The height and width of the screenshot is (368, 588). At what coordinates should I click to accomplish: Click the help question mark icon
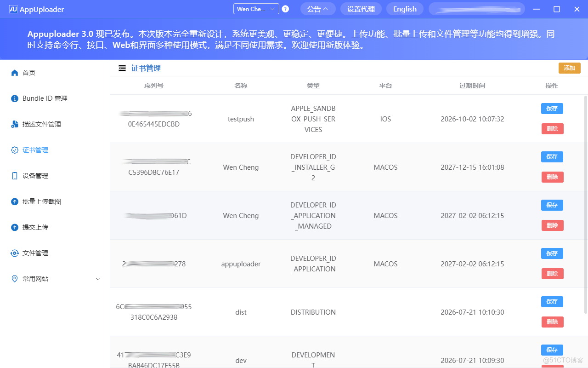285,9
